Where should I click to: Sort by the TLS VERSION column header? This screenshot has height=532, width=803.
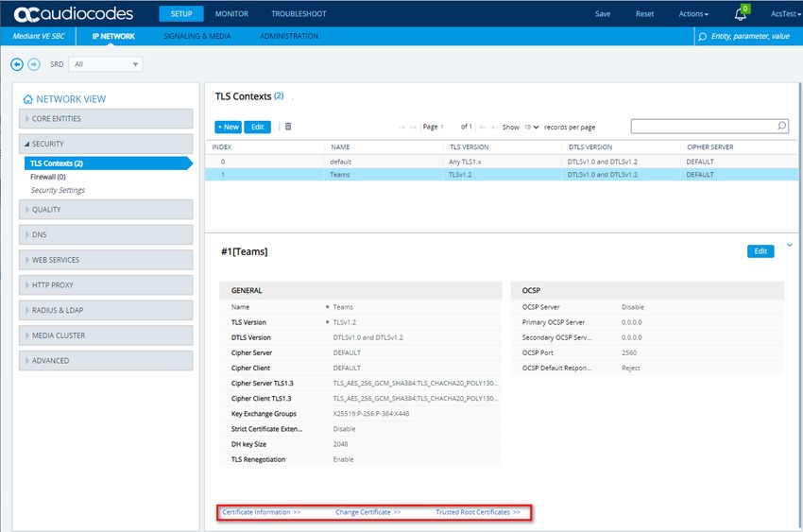(470, 147)
